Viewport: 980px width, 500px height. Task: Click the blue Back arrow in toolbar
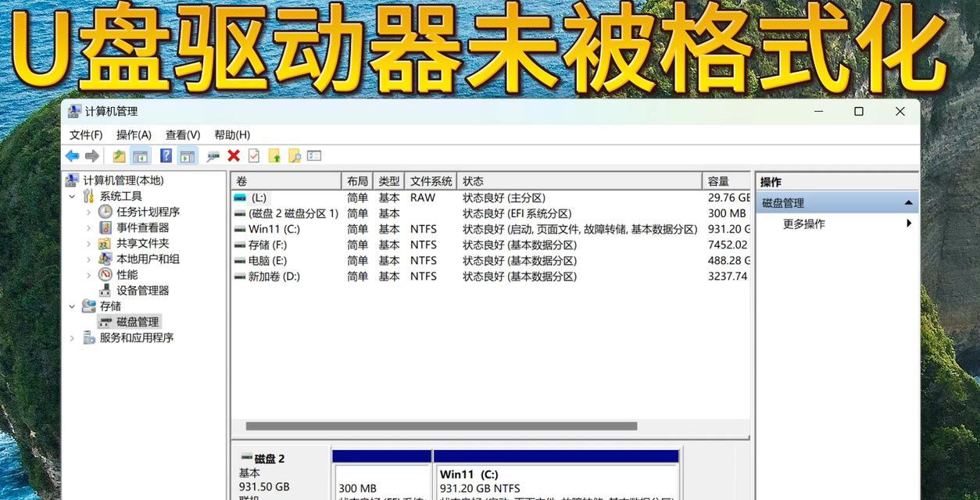73,155
